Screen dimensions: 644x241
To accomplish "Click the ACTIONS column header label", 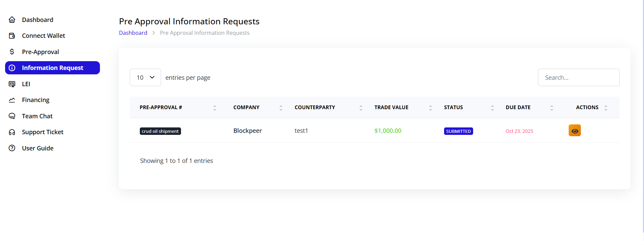I will click(x=587, y=107).
